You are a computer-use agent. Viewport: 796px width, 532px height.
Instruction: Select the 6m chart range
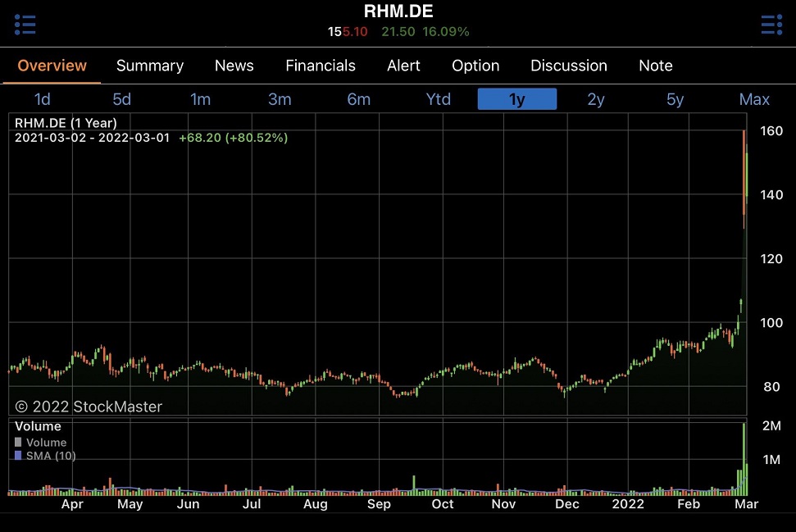click(359, 99)
